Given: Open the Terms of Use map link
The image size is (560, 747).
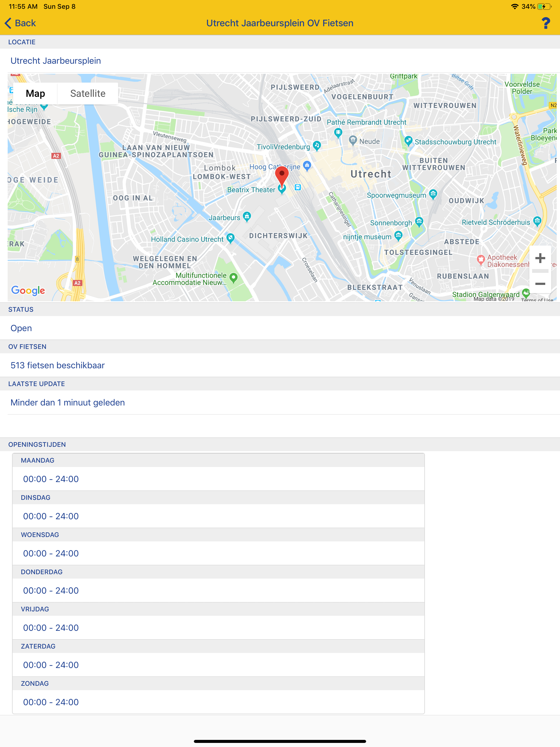Looking at the screenshot, I should coord(537,300).
